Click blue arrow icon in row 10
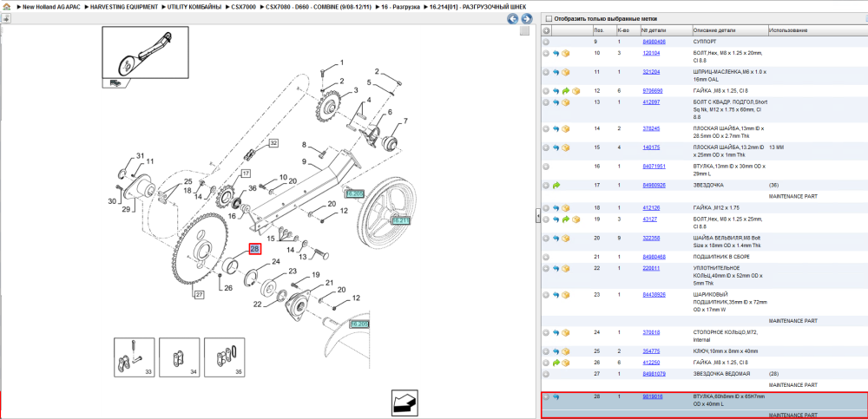Image resolution: width=868 pixels, height=419 pixels. [556, 54]
